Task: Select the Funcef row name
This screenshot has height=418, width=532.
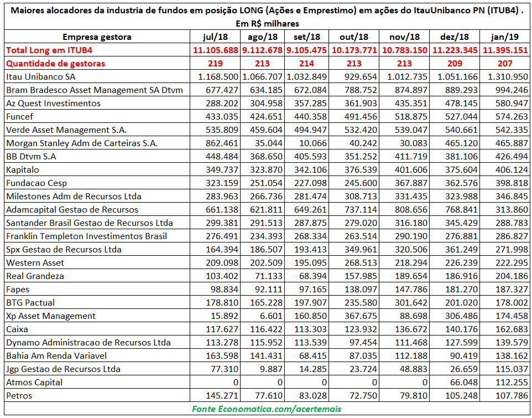Action: coord(19,116)
